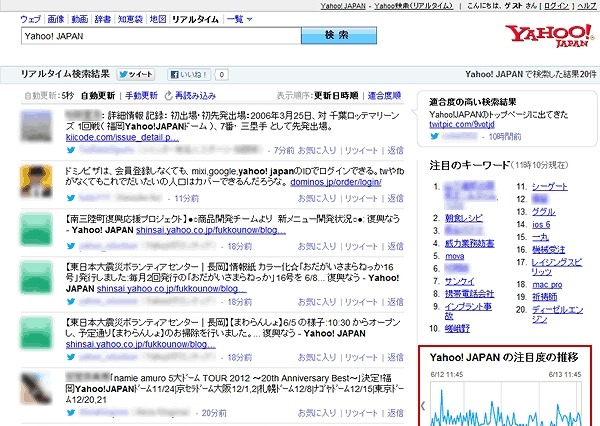The width and height of the screenshot is (600, 426).
Task: Click Twitter bird icon under namie amuro tweet
Action: (x=71, y=413)
